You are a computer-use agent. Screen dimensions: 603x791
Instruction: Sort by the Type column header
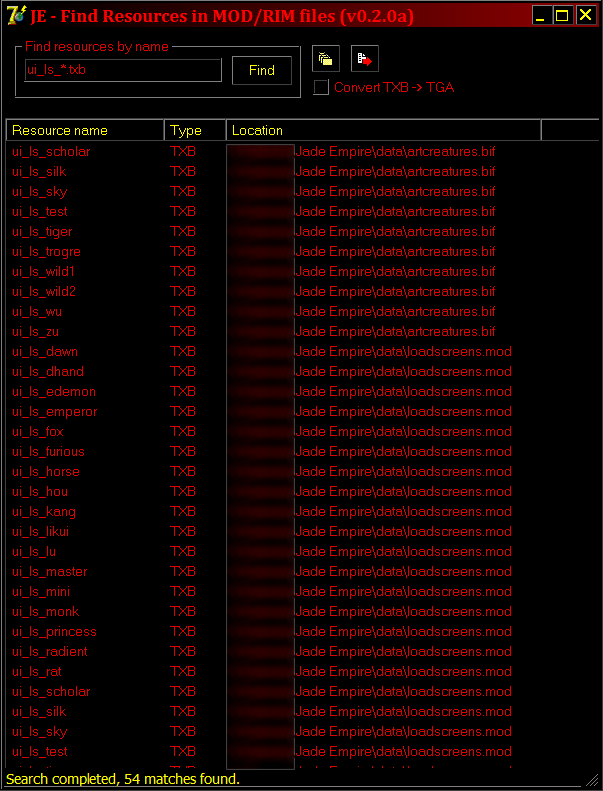(x=195, y=131)
